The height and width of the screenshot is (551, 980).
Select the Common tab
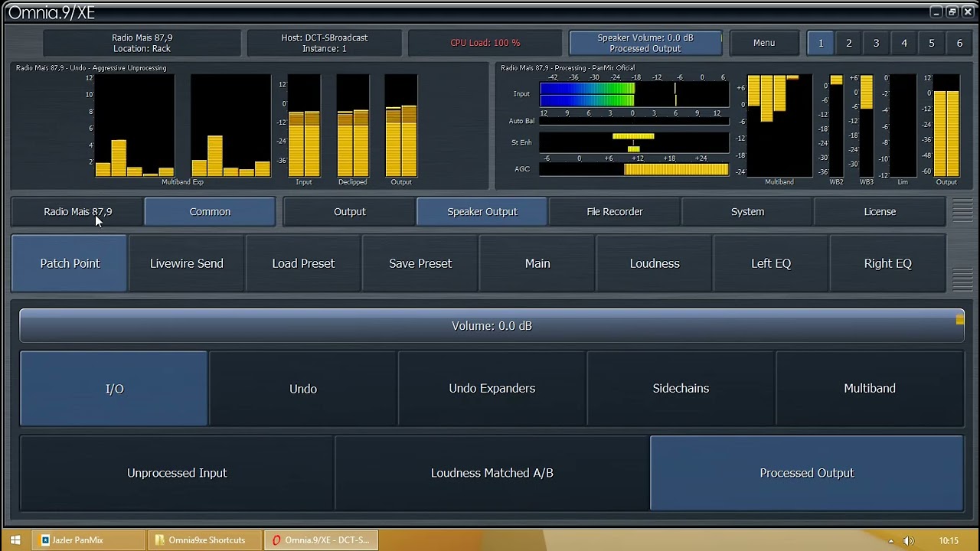[210, 212]
